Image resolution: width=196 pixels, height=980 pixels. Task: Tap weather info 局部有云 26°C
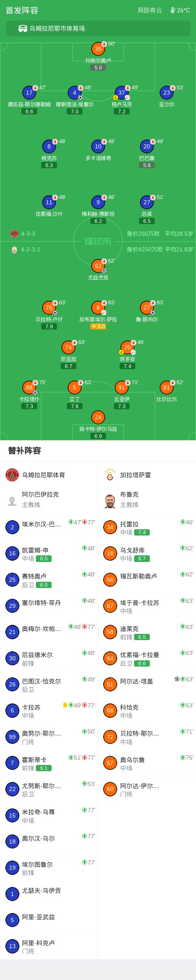(x=164, y=10)
